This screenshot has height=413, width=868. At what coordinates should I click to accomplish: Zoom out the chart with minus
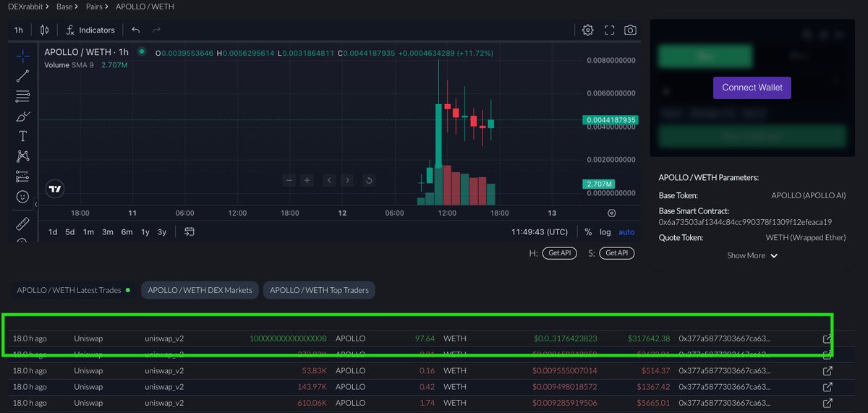tap(289, 180)
